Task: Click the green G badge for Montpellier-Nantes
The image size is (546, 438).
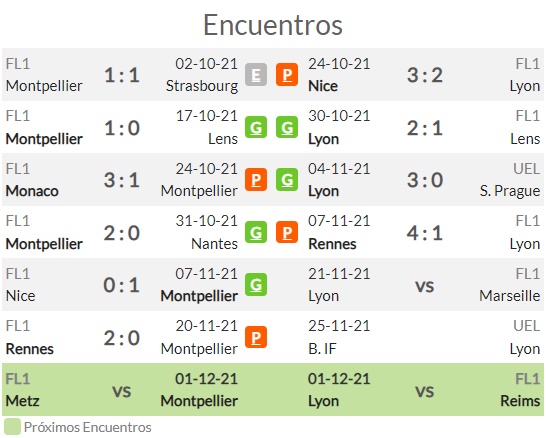Action: (x=256, y=232)
